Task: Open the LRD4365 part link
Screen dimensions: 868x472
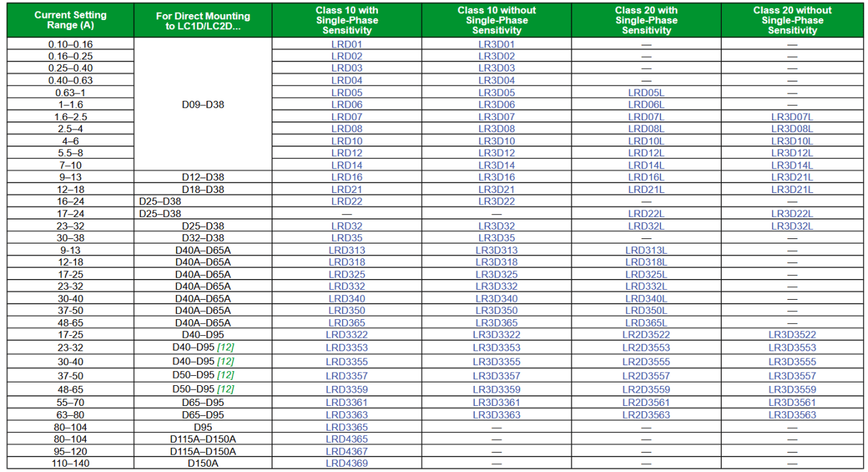Action: 347,439
